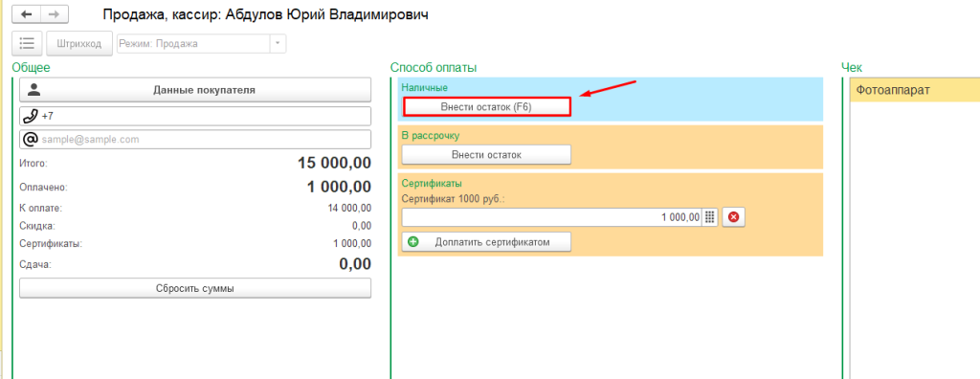Image resolution: width=980 pixels, height=379 pixels.
Task: Focus the phone number field +7
Action: point(195,116)
